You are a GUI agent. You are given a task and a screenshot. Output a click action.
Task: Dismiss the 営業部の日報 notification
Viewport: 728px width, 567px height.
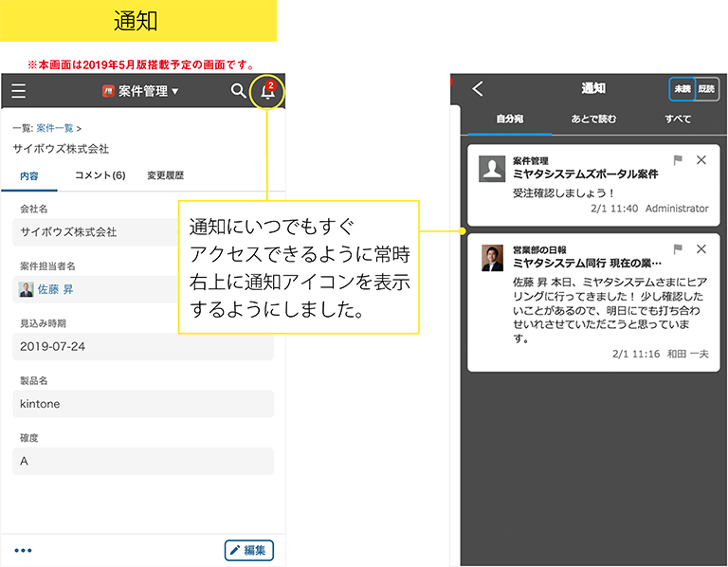click(x=701, y=249)
